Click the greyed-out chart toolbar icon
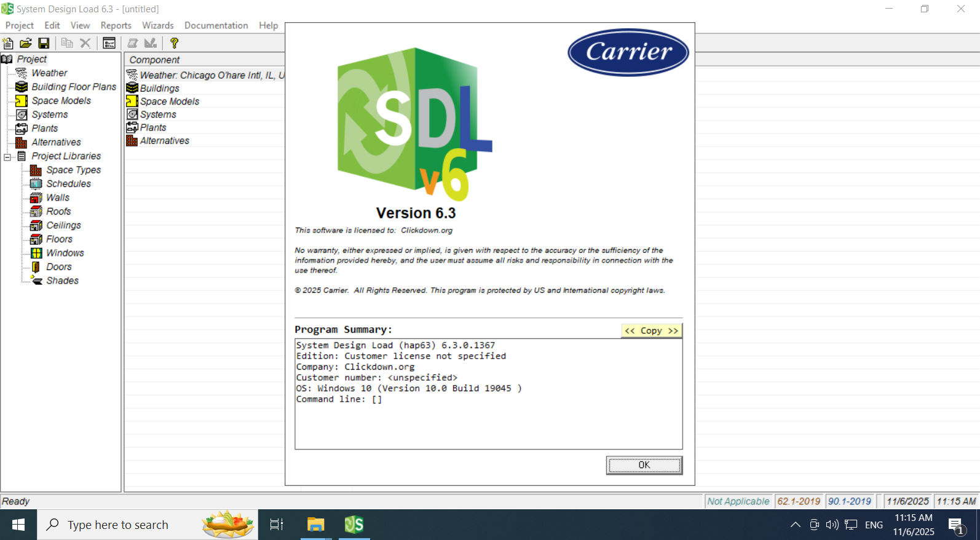 point(151,43)
